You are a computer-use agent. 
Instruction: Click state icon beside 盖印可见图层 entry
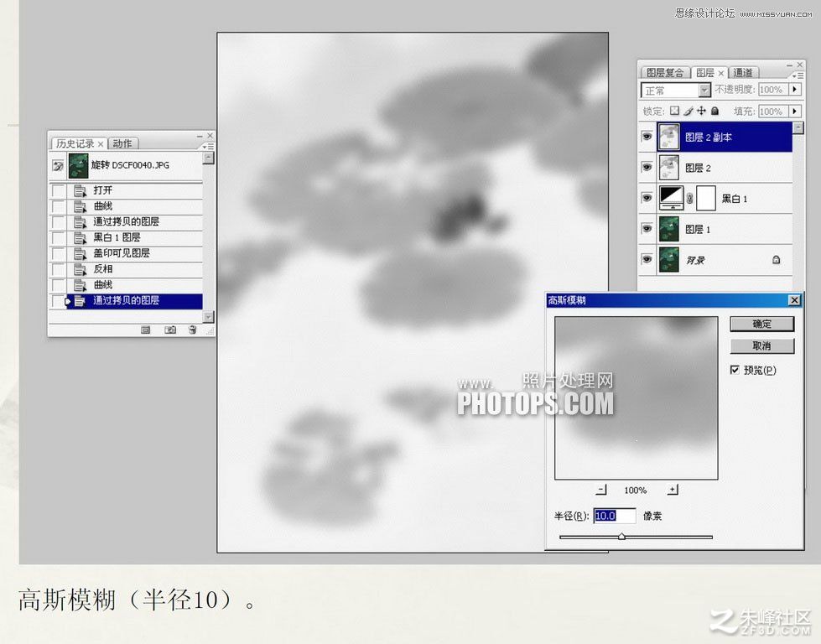click(80, 253)
